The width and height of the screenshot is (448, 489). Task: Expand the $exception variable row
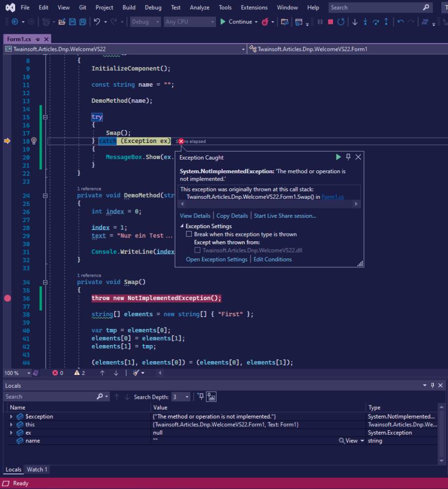pos(11,417)
